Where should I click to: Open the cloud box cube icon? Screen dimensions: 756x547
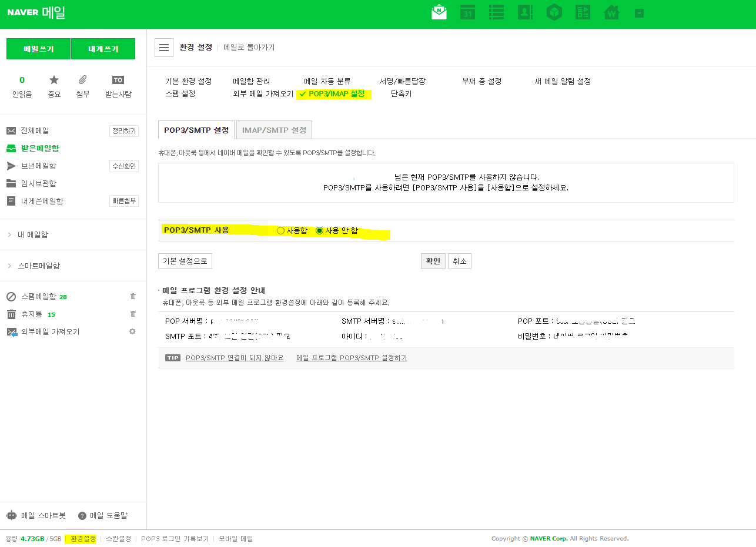554,12
